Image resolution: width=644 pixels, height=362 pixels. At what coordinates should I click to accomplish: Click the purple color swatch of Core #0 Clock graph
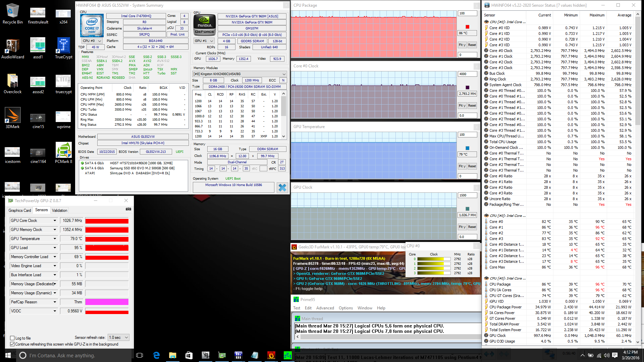pyautogui.click(x=468, y=87)
